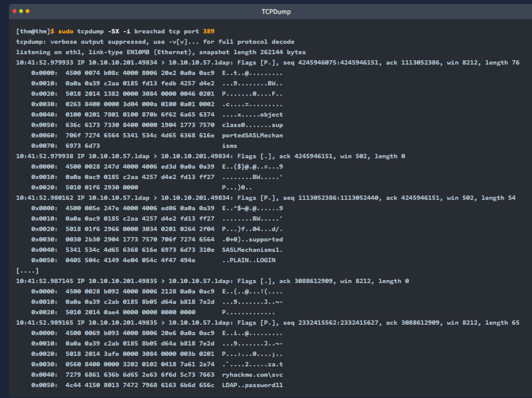This screenshot has height=398, width=532.
Task: Click ASCII text 'E..i..@.........'
Action: pyautogui.click(x=252, y=333)
